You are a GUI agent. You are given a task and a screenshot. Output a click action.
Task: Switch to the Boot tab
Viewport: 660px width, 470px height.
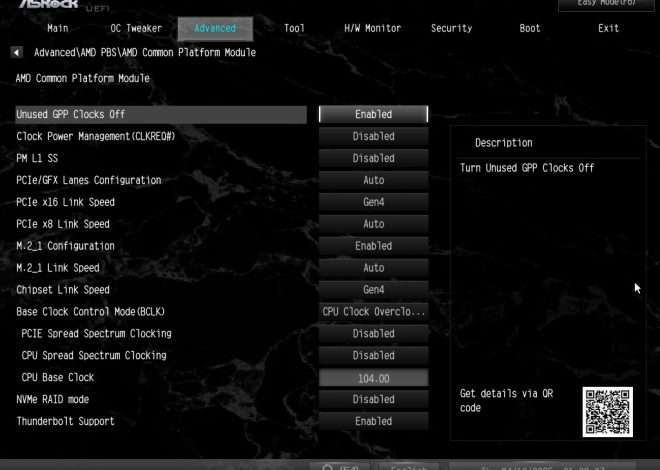pyautogui.click(x=530, y=29)
